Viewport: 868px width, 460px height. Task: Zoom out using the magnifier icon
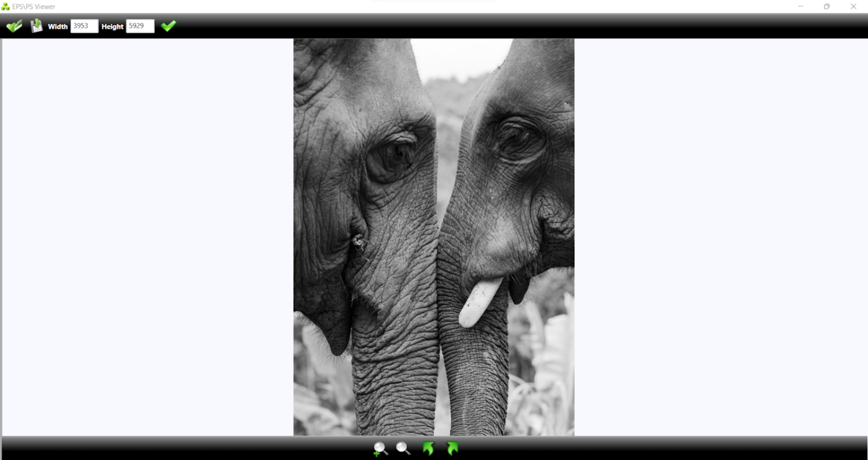(403, 448)
